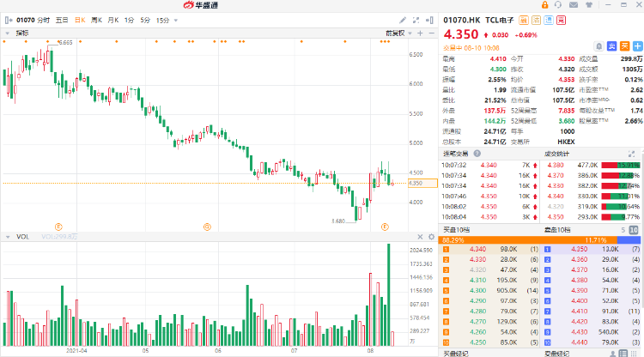644x357 pixels.
Task: Switch order book to 5 levels
Action: 623,230
